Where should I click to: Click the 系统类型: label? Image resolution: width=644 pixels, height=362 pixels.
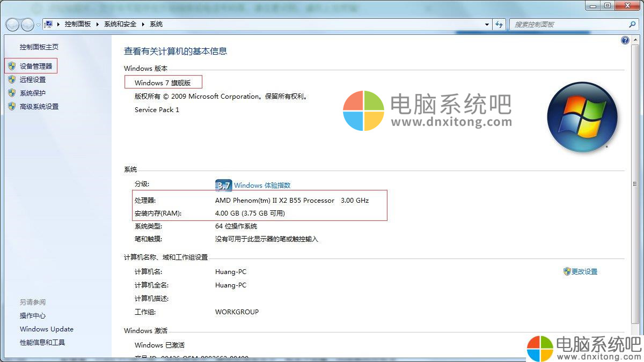click(148, 226)
